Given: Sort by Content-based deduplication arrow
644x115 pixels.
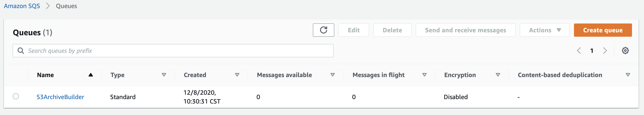Looking at the screenshot, I should click(628, 75).
